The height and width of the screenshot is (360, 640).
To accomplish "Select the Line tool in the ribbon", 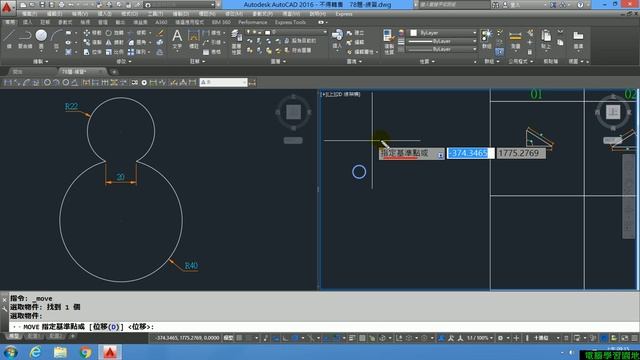I will (x=9, y=40).
